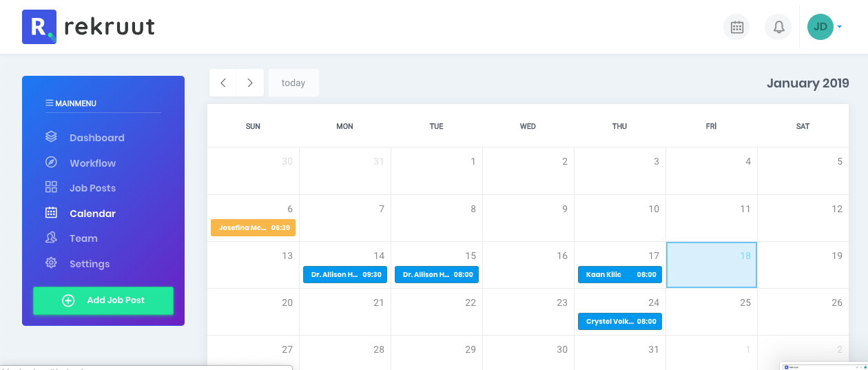868x370 pixels.
Task: Click the Workflow compass icon
Action: (x=51, y=163)
